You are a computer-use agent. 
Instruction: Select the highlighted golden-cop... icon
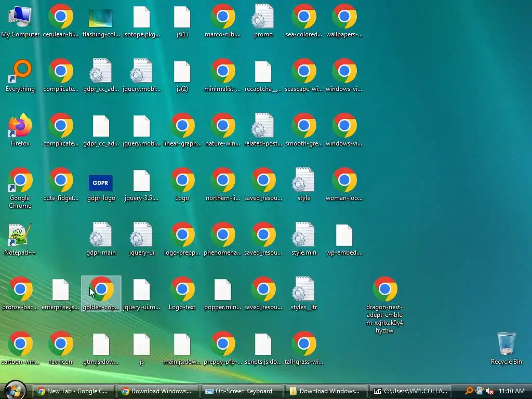click(101, 294)
